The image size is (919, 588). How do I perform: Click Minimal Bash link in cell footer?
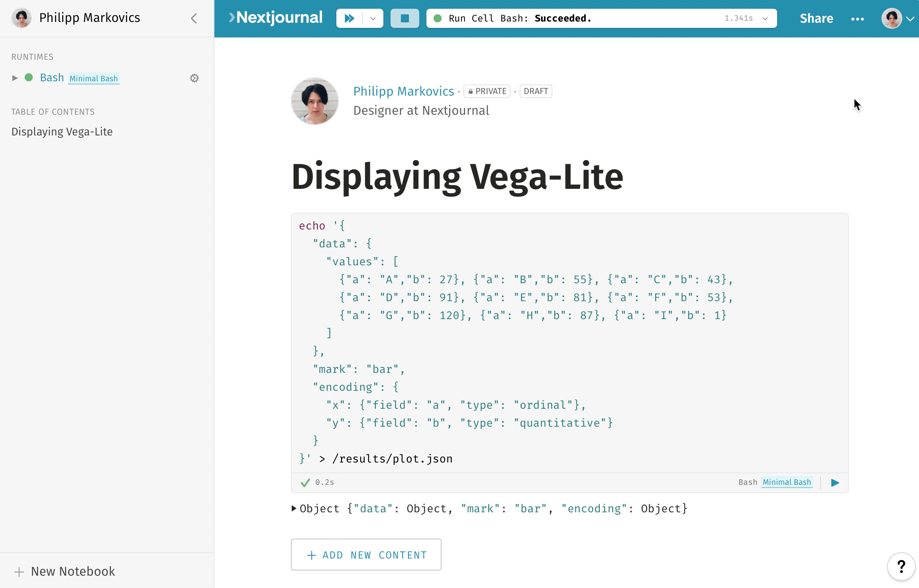pos(787,482)
